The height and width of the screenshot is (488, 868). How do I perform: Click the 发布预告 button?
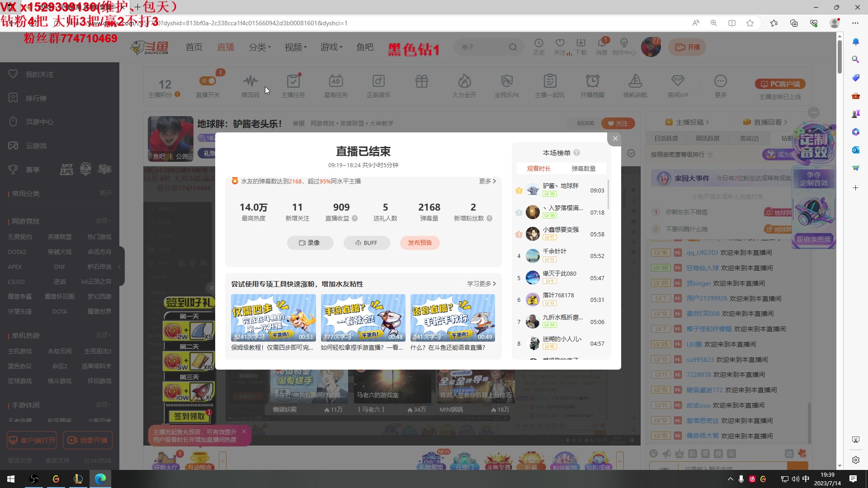click(x=420, y=243)
